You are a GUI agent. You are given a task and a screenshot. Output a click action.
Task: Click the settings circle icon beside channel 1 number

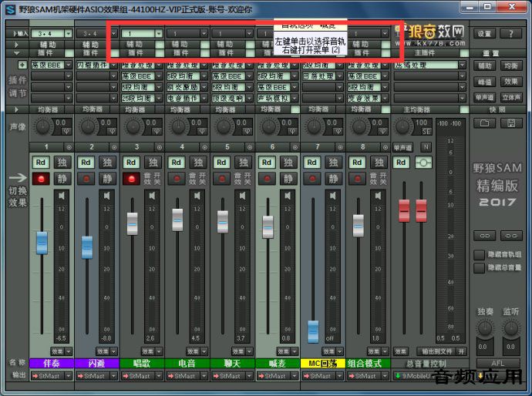(69, 147)
